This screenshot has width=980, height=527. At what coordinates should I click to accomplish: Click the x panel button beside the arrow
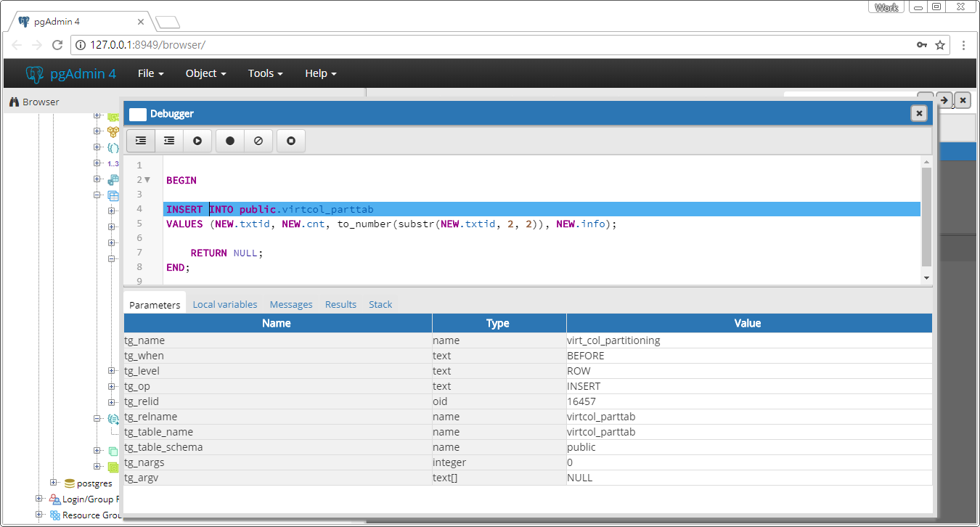tap(963, 100)
